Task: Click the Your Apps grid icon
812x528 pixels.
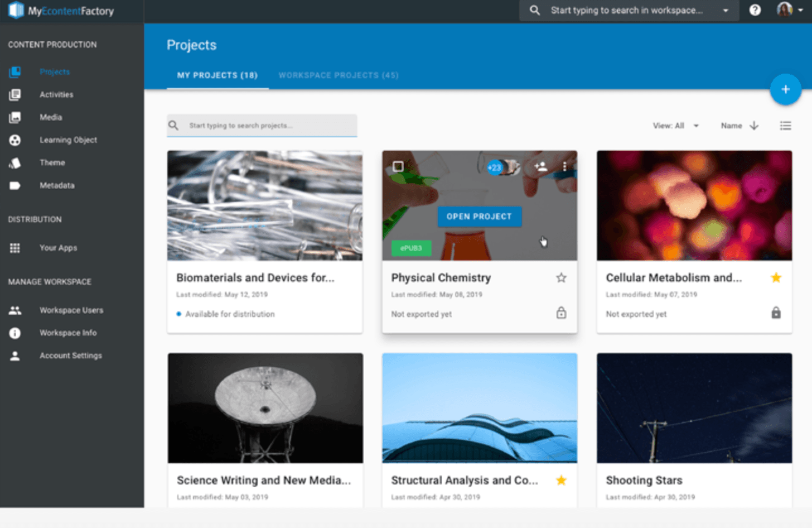Action: click(x=16, y=247)
